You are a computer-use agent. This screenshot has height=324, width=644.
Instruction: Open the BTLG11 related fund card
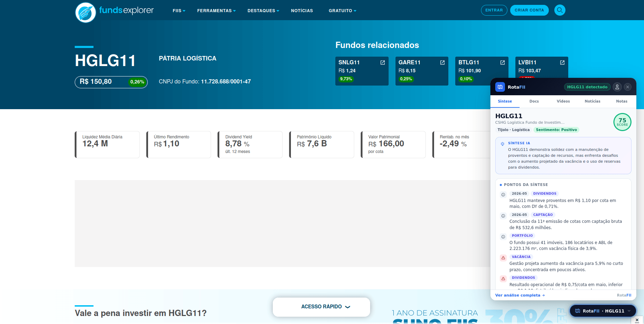[x=482, y=71]
